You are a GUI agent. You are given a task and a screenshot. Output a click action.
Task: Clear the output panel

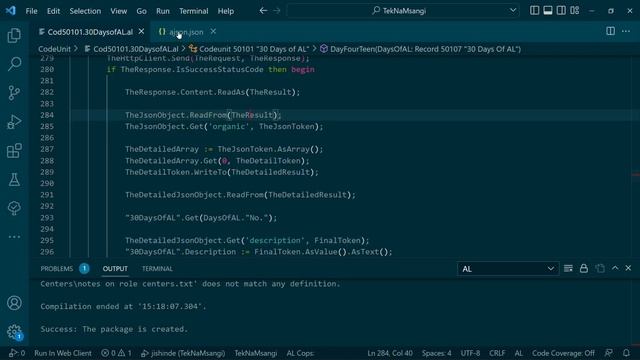[x=568, y=268]
